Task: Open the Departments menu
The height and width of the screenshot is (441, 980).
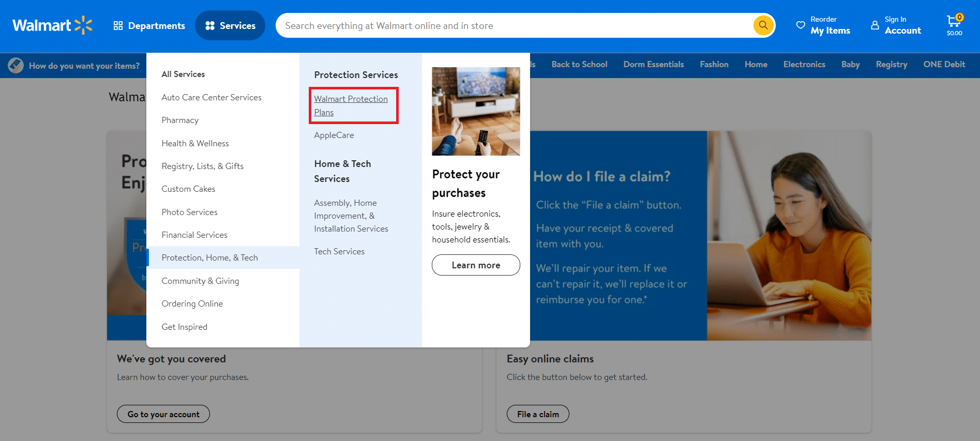Action: pos(149,25)
